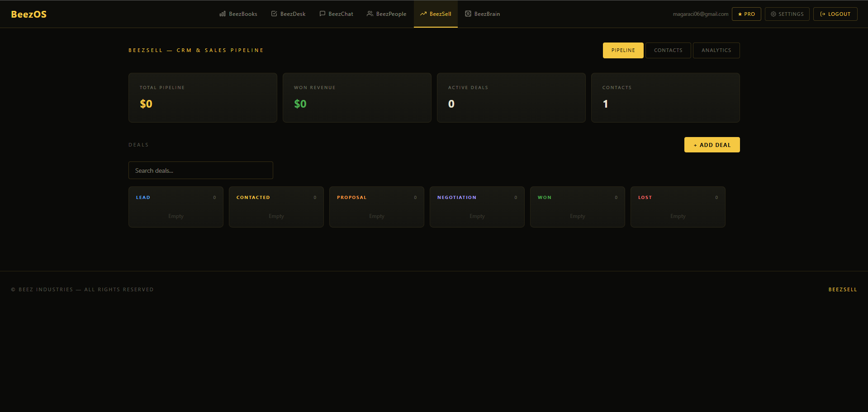This screenshot has height=412, width=868.
Task: Click the logout arrow icon
Action: (x=823, y=14)
